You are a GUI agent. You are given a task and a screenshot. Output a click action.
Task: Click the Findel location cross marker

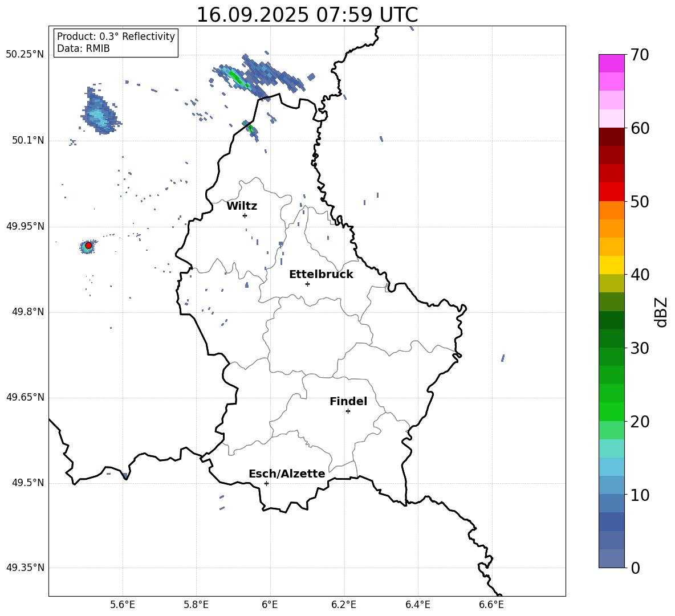point(348,411)
